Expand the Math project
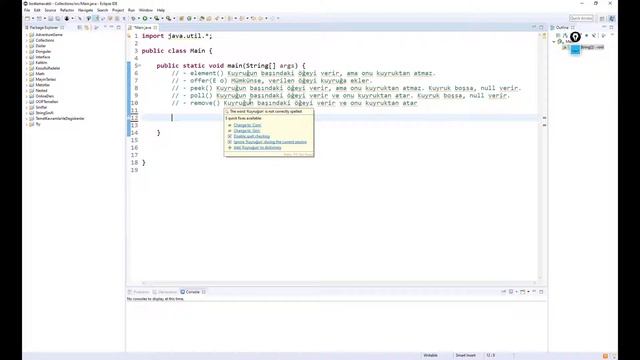 [27, 74]
